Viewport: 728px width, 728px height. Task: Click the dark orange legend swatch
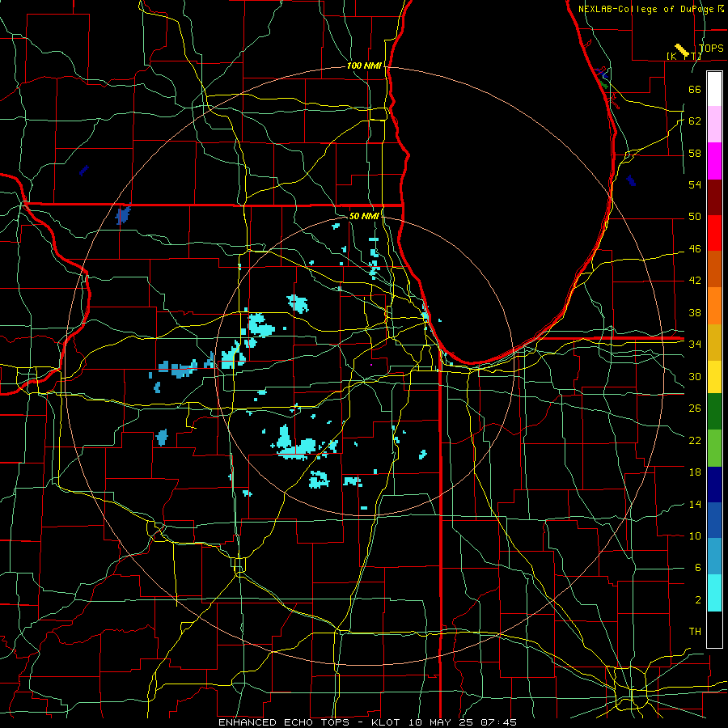pos(714,269)
